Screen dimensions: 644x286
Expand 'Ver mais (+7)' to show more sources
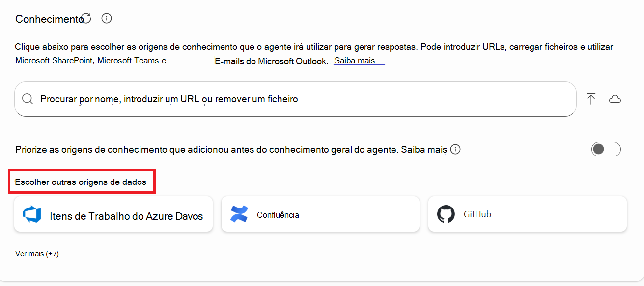pos(36,254)
